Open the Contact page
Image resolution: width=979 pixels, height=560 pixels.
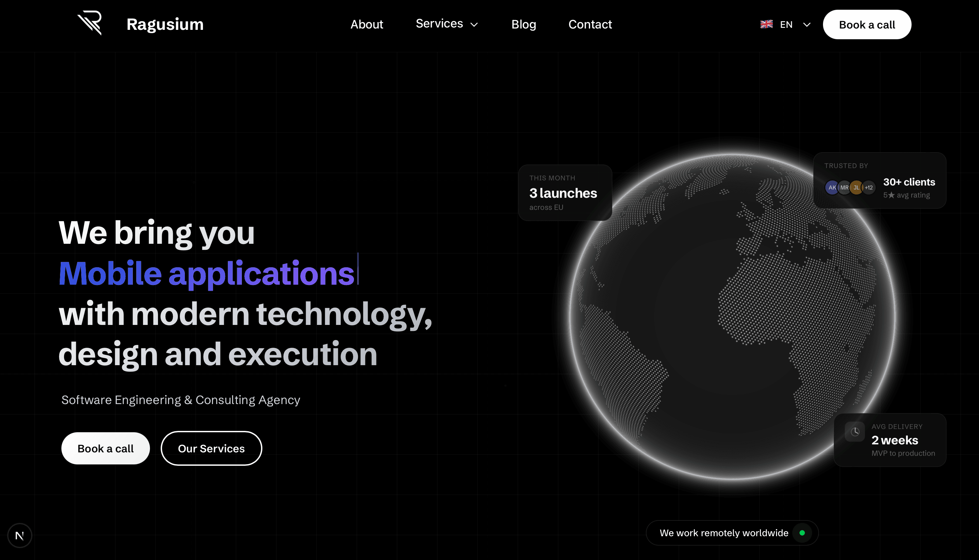point(590,24)
